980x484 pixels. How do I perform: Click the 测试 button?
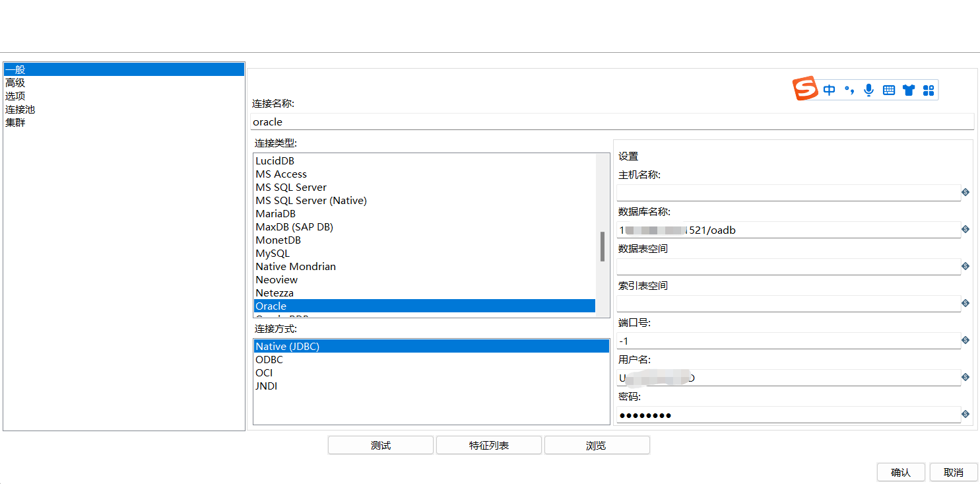[x=381, y=446]
